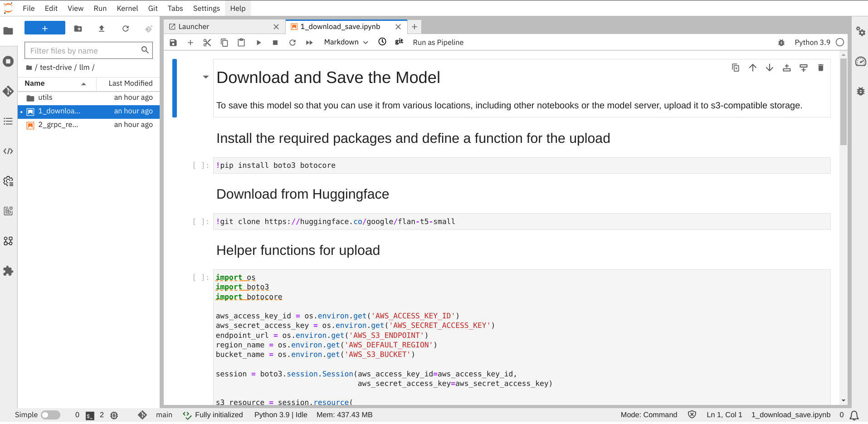
Task: Navigate to test-drive in breadcrumb
Action: (56, 67)
